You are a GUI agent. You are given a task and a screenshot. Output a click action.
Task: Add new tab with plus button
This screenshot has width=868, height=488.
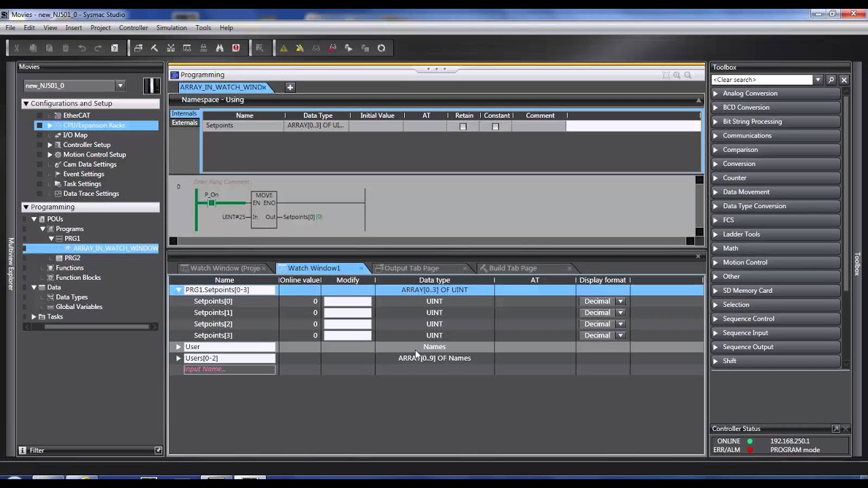coord(290,87)
